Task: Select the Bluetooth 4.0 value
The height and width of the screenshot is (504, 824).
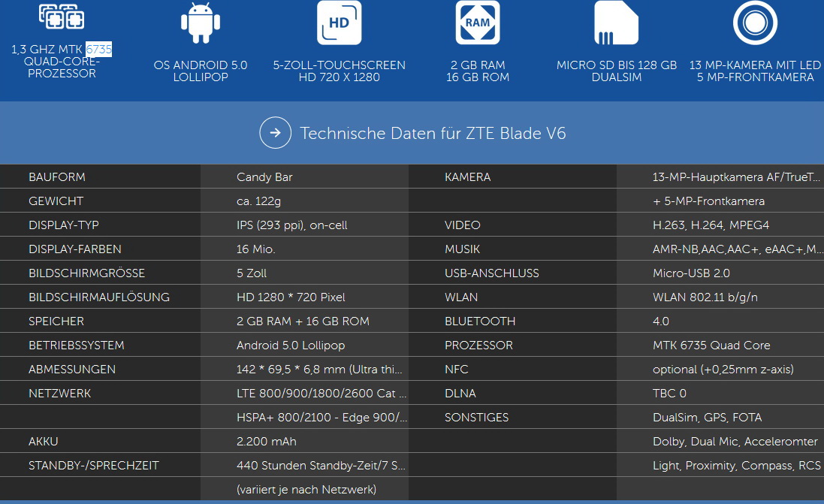Action: click(660, 321)
